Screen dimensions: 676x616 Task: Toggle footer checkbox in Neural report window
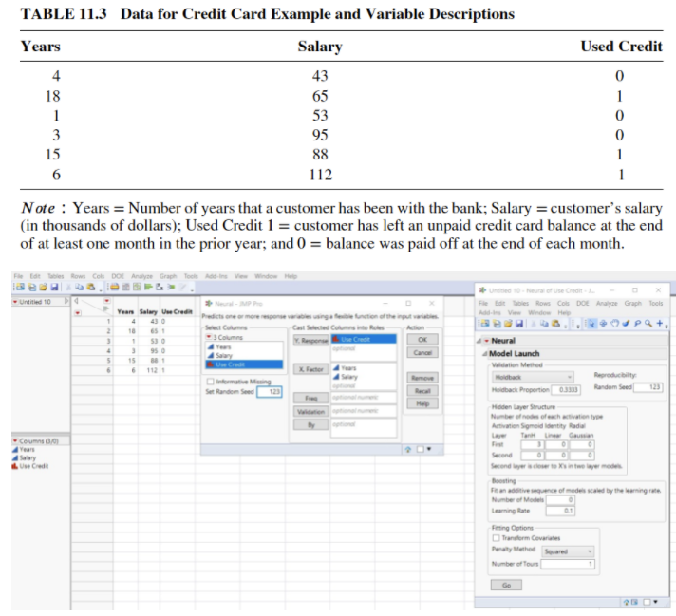647,602
